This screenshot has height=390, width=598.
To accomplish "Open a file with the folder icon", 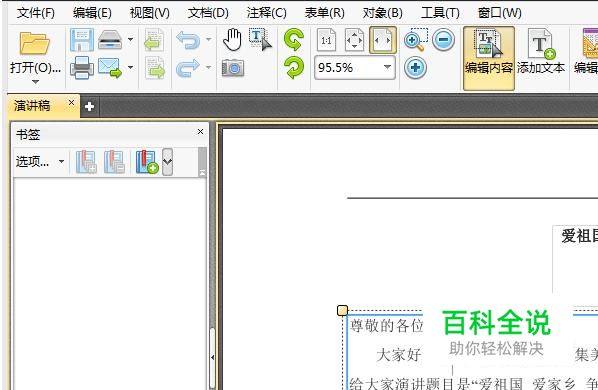I will tap(34, 43).
